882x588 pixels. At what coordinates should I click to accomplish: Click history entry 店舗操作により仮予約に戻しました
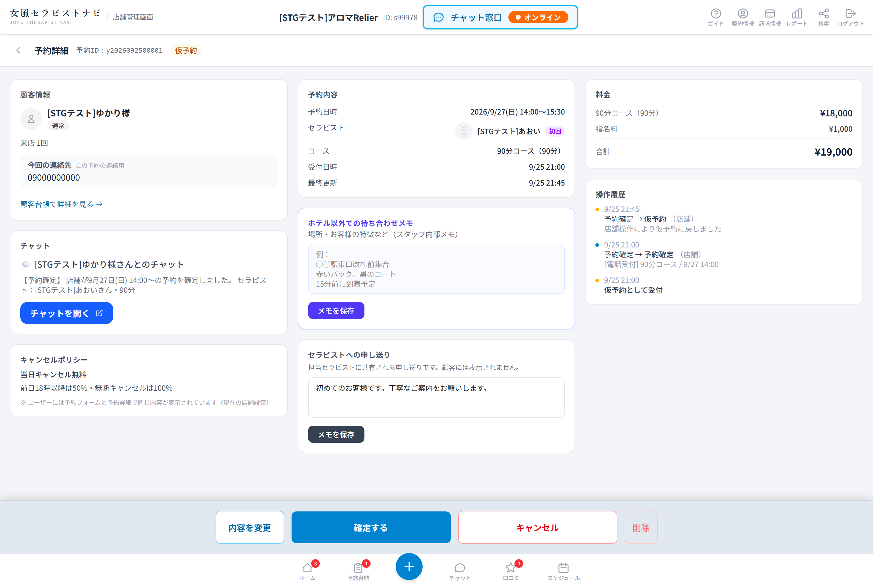(669, 231)
